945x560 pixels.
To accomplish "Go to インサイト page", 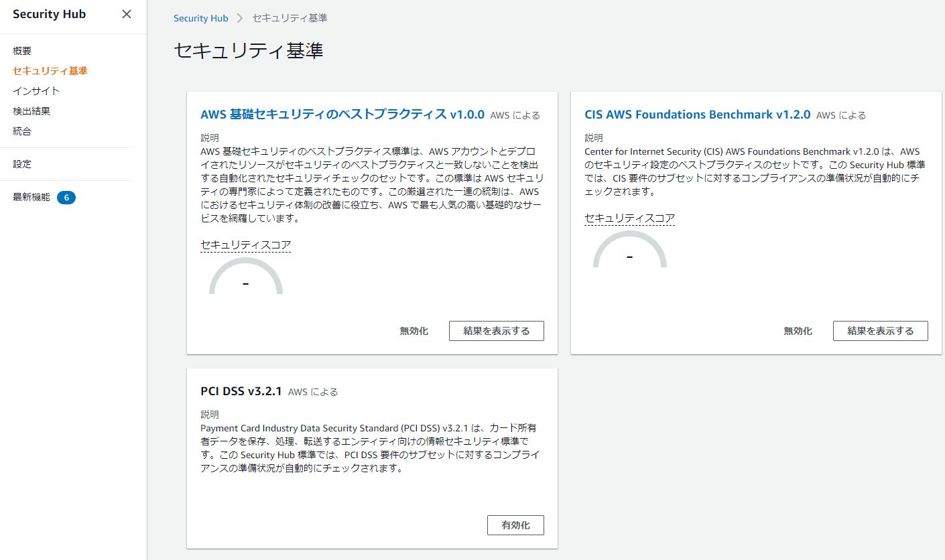I will coord(36,91).
